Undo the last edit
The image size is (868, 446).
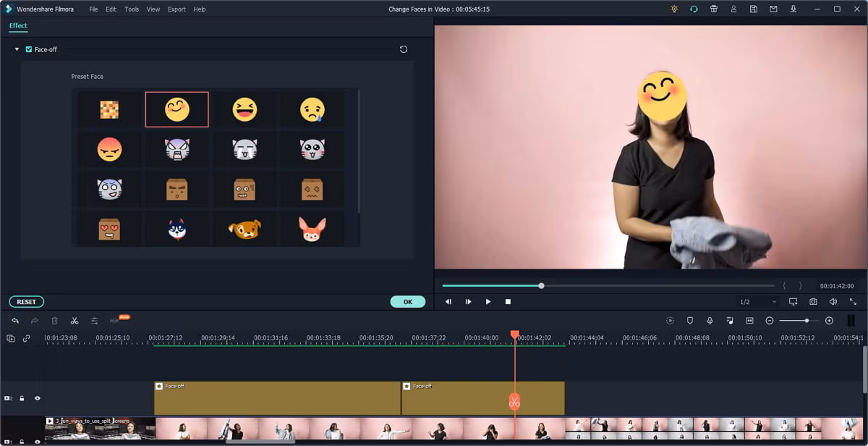[15, 321]
